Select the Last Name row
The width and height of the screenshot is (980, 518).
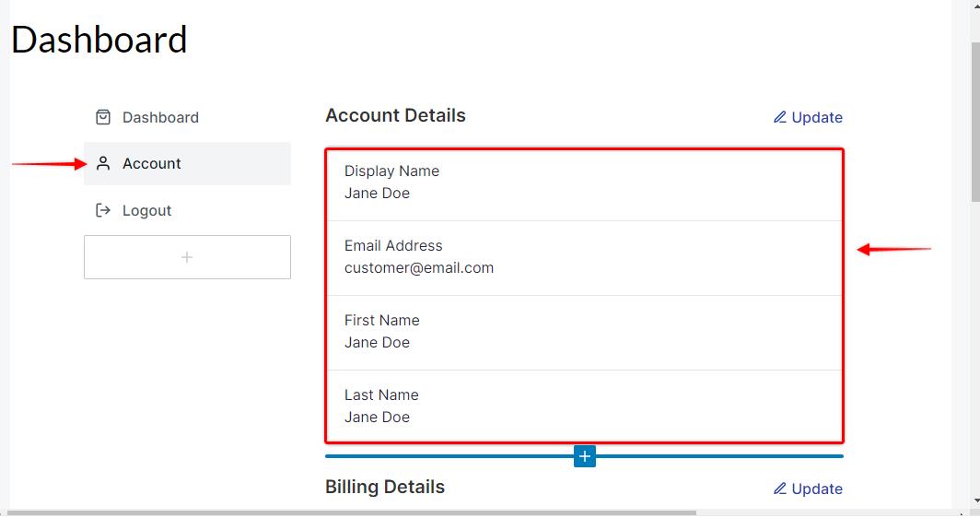tap(584, 406)
